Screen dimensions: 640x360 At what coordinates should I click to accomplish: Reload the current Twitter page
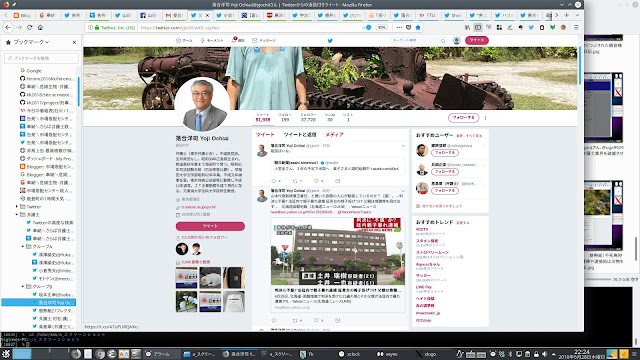pos(29,27)
